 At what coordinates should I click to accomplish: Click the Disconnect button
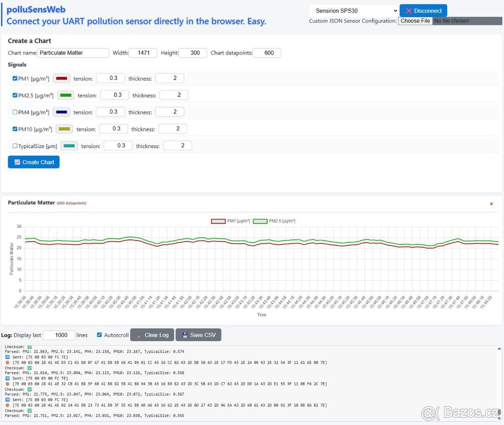423,11
